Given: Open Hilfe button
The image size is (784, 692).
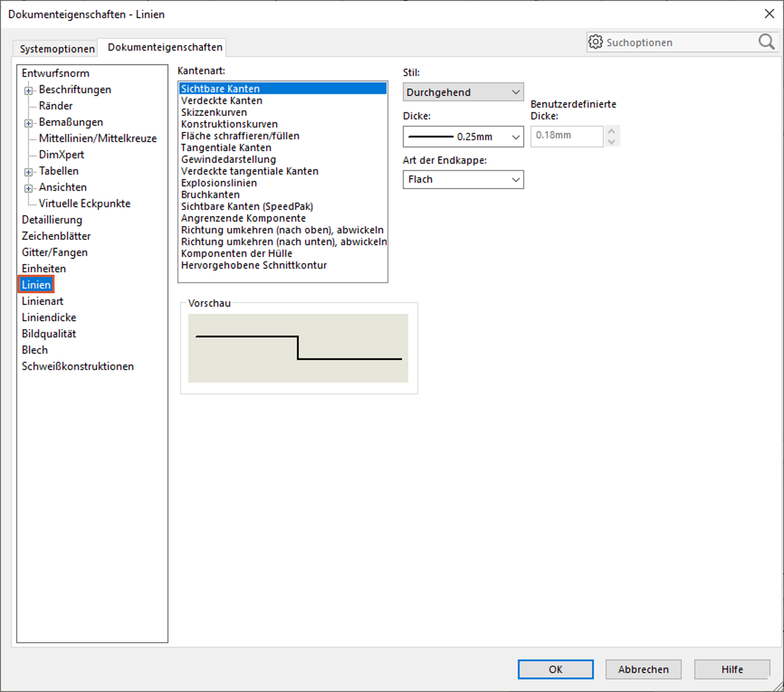Looking at the screenshot, I should [732, 669].
